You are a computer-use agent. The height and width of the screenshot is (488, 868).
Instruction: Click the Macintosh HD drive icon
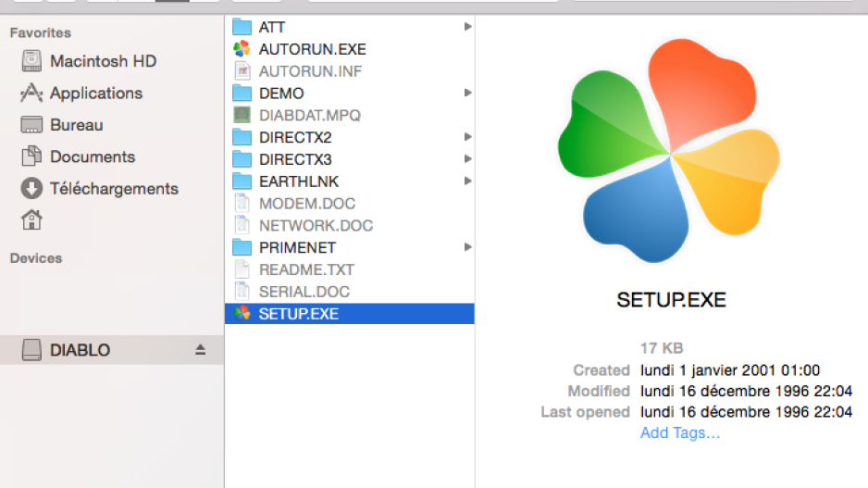[31, 61]
